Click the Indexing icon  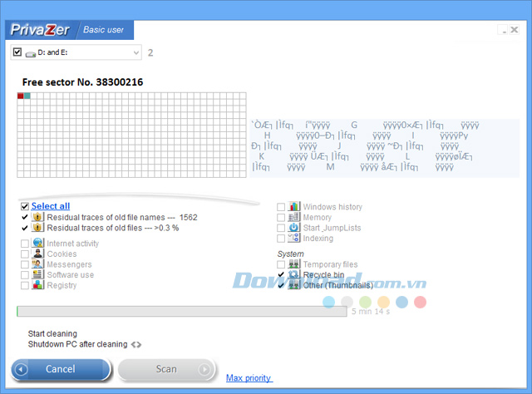pos(293,238)
